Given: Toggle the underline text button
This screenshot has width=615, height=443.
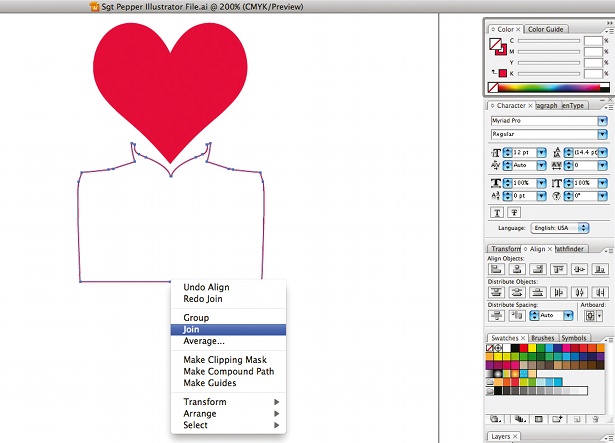Looking at the screenshot, I should coord(497,213).
